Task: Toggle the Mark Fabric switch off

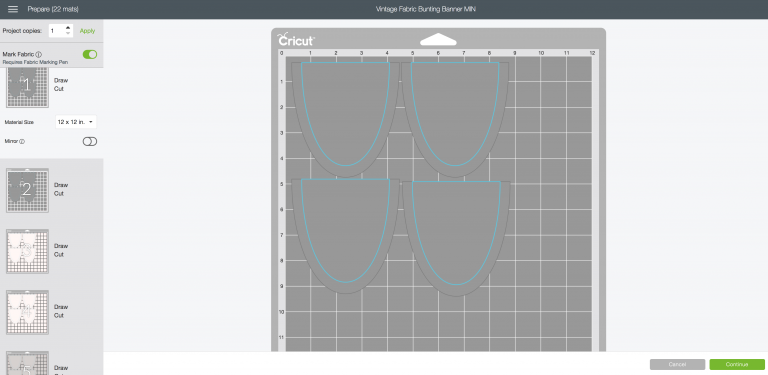Action: click(90, 54)
